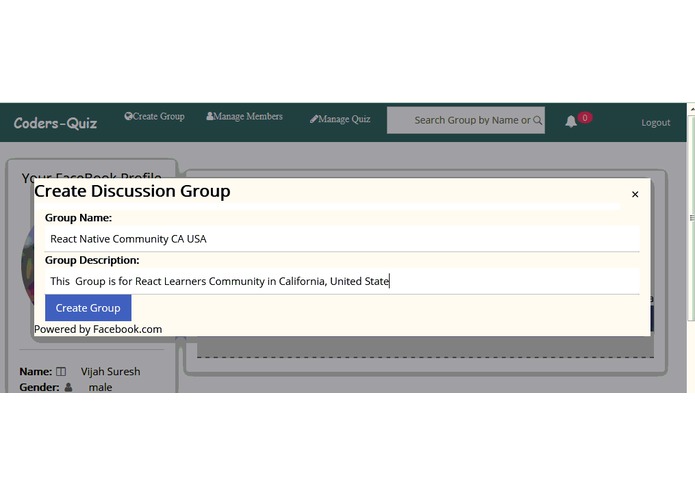Click the Vijah Suresh name text

point(110,371)
